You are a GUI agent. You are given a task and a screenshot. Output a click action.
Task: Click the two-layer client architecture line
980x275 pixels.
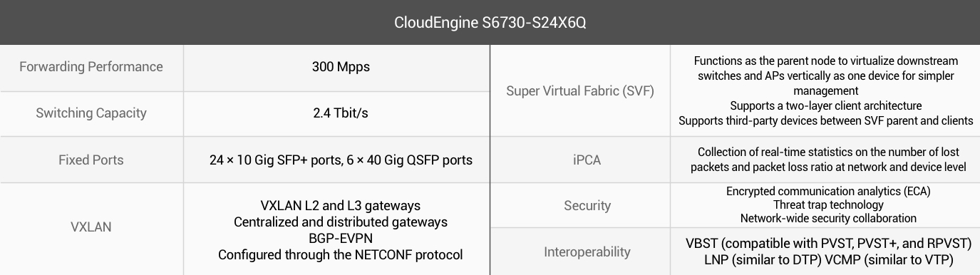pos(826,105)
